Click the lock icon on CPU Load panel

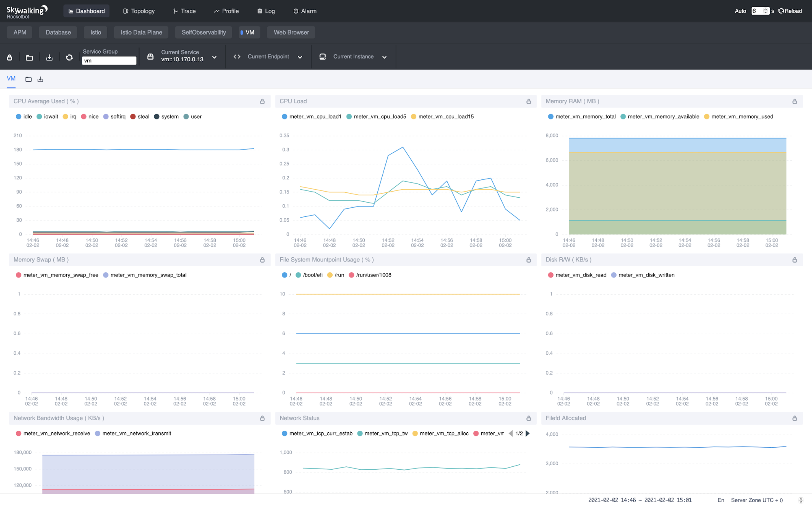tap(528, 101)
